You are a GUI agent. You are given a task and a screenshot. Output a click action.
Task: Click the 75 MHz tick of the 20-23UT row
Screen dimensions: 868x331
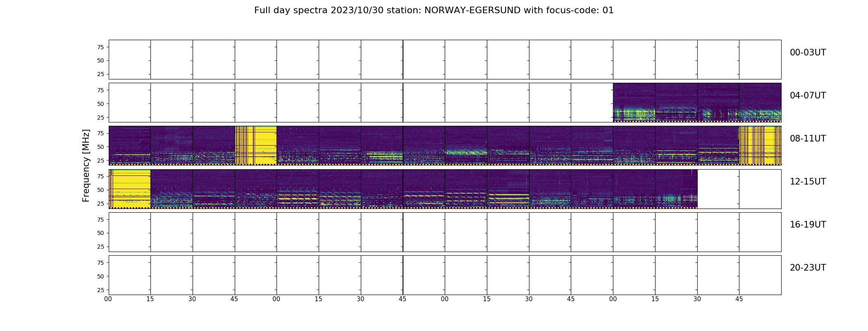point(100,263)
